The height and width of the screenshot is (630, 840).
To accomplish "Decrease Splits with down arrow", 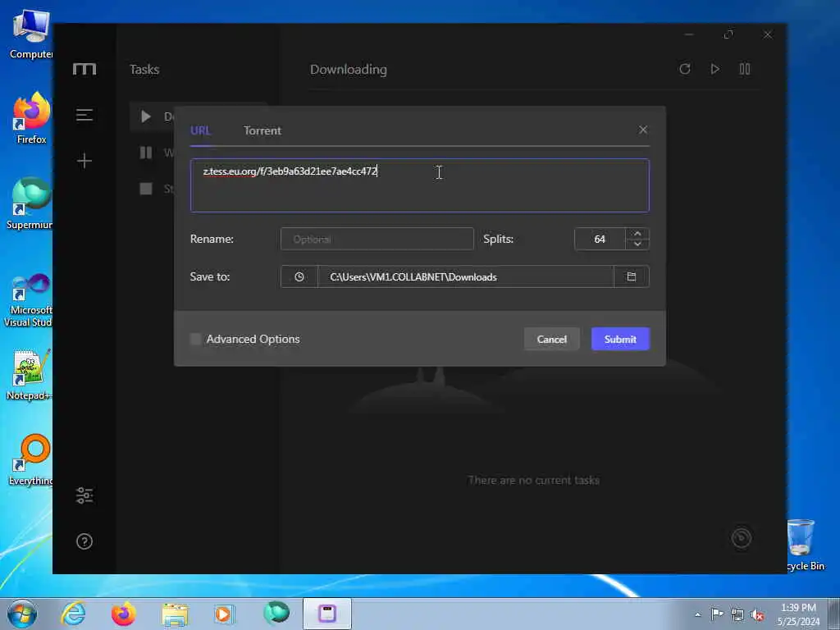I will point(637,244).
